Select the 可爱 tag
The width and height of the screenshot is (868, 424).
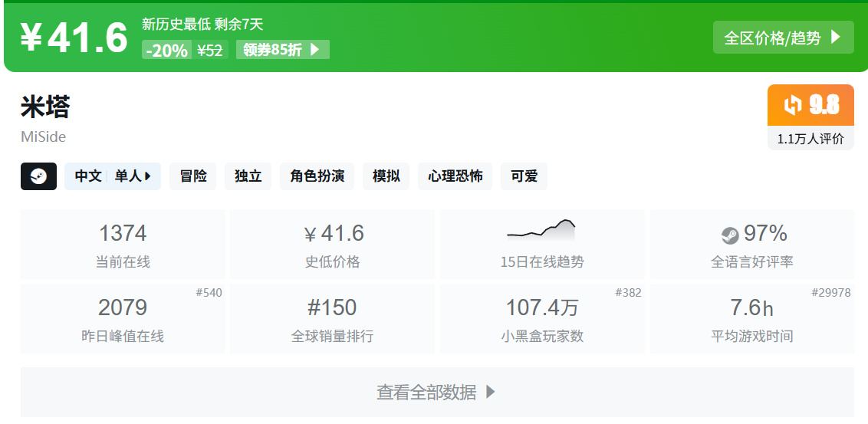524,176
